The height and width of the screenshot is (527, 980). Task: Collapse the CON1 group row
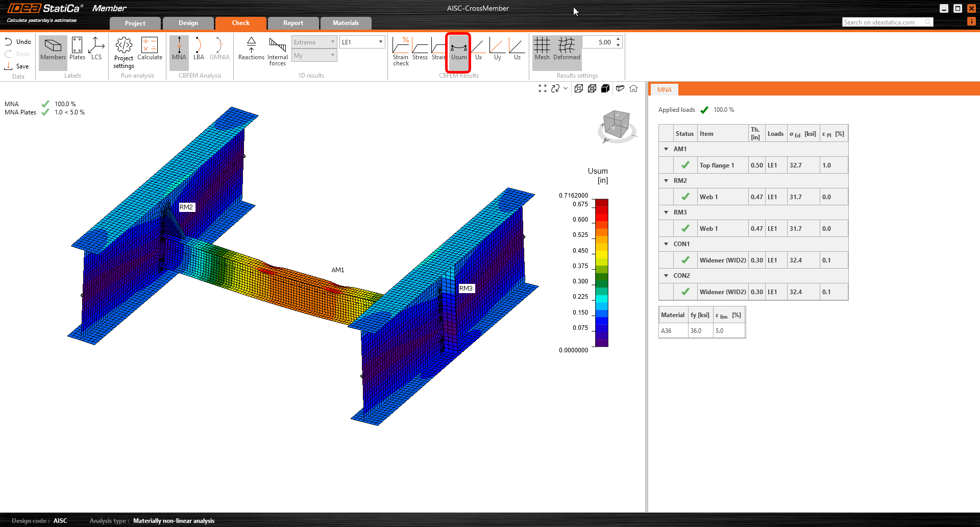pos(666,244)
